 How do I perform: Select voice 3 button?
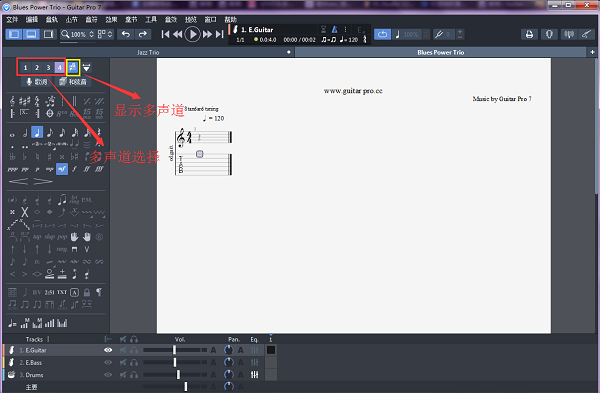48,68
